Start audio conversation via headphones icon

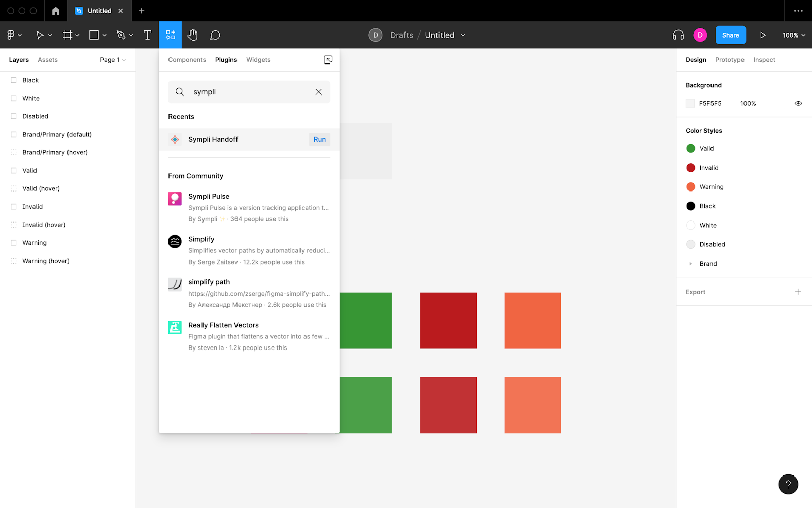pos(678,35)
